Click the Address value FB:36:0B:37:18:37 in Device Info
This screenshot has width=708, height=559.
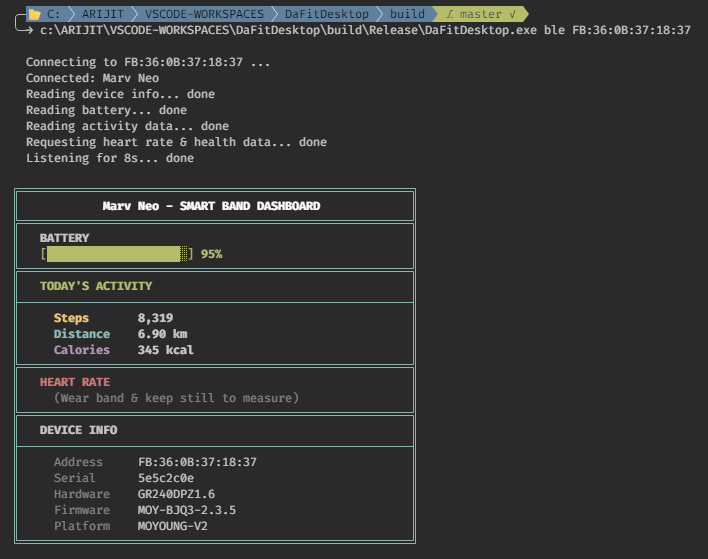pyautogui.click(x=197, y=462)
